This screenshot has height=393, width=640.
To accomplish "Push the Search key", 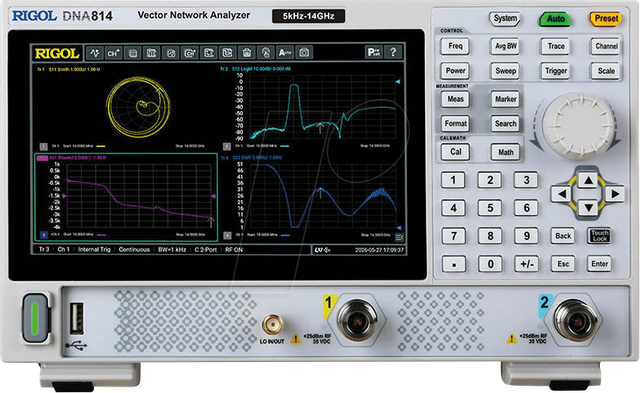I will (x=506, y=124).
